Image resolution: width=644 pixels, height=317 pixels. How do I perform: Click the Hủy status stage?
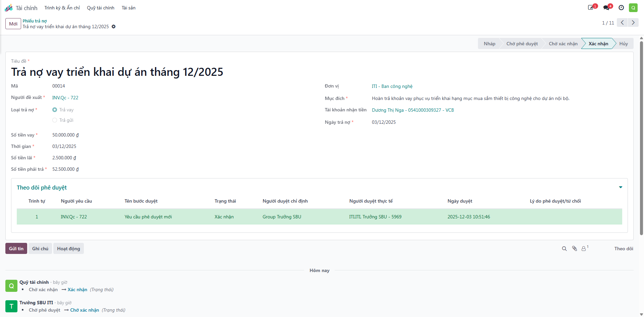624,44
